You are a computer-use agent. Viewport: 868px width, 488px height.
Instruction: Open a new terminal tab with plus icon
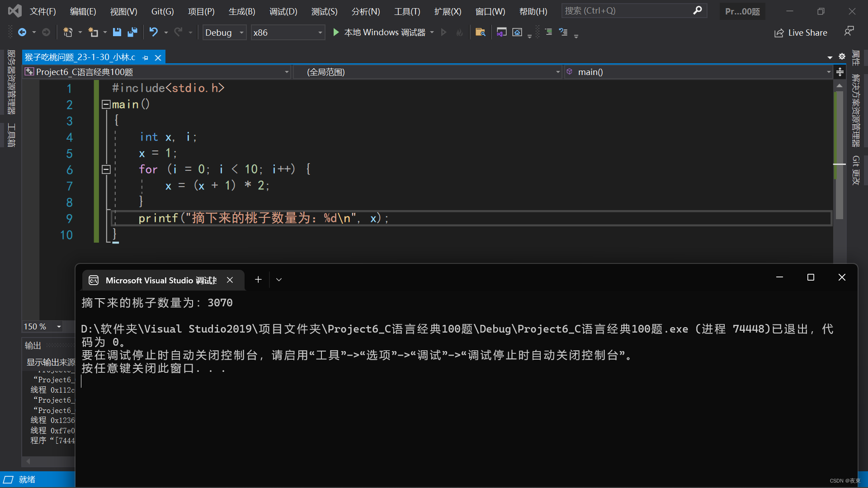[258, 279]
